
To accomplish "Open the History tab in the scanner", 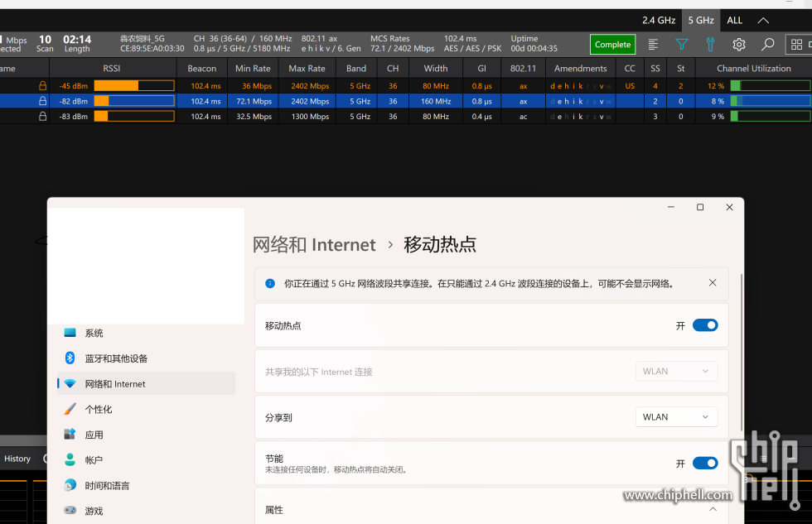I will pos(17,459).
